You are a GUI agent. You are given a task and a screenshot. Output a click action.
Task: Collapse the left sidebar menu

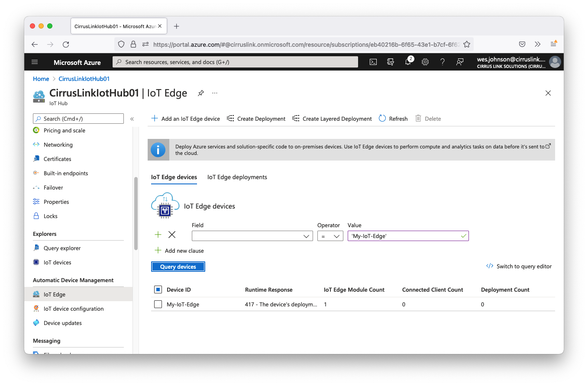(132, 119)
